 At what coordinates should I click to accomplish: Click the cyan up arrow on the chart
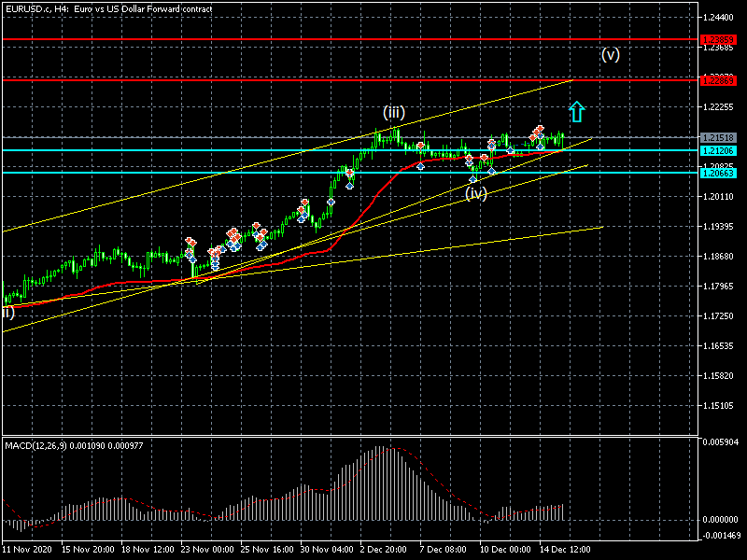pyautogui.click(x=576, y=112)
